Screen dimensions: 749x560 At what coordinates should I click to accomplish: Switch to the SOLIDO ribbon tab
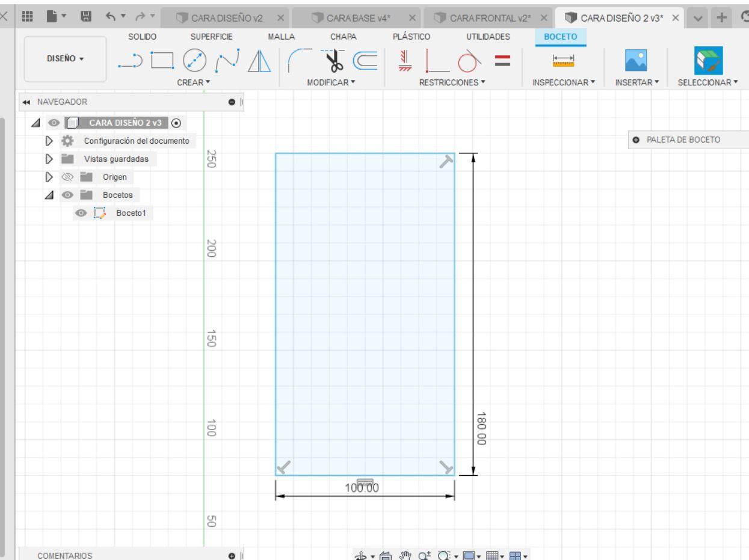click(142, 37)
